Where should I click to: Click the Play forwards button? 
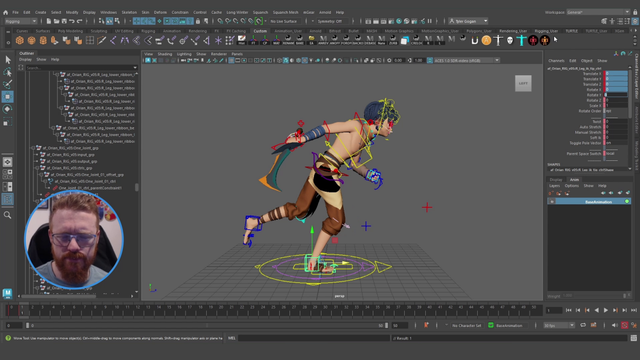pos(606,311)
